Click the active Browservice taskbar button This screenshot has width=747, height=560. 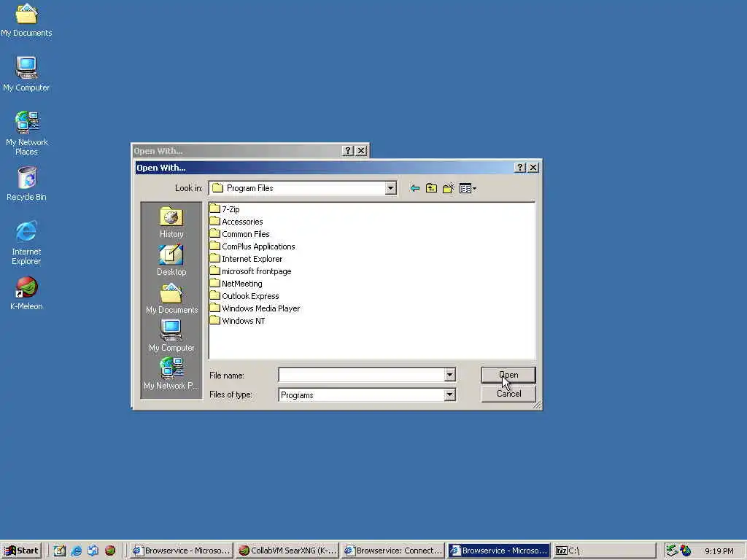click(499, 551)
